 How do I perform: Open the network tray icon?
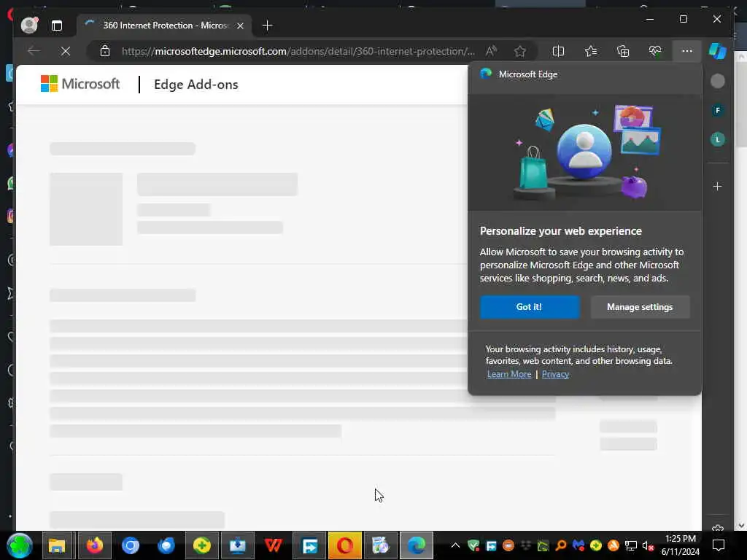(631, 545)
